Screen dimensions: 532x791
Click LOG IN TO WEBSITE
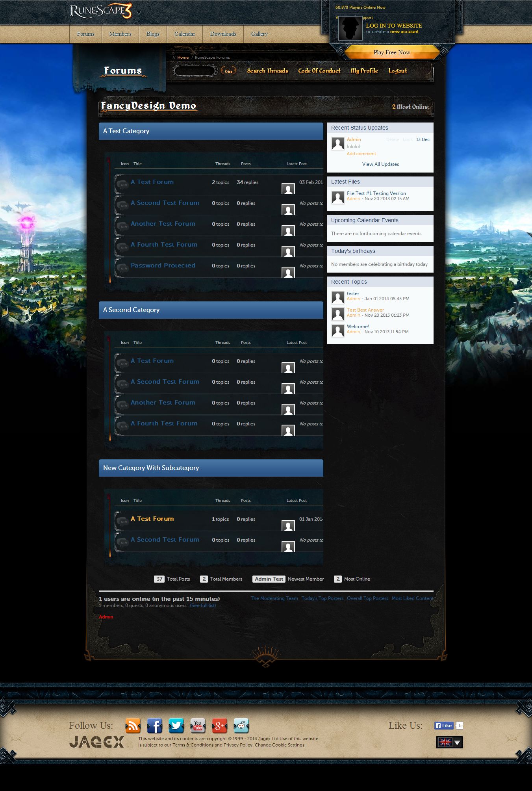click(394, 26)
